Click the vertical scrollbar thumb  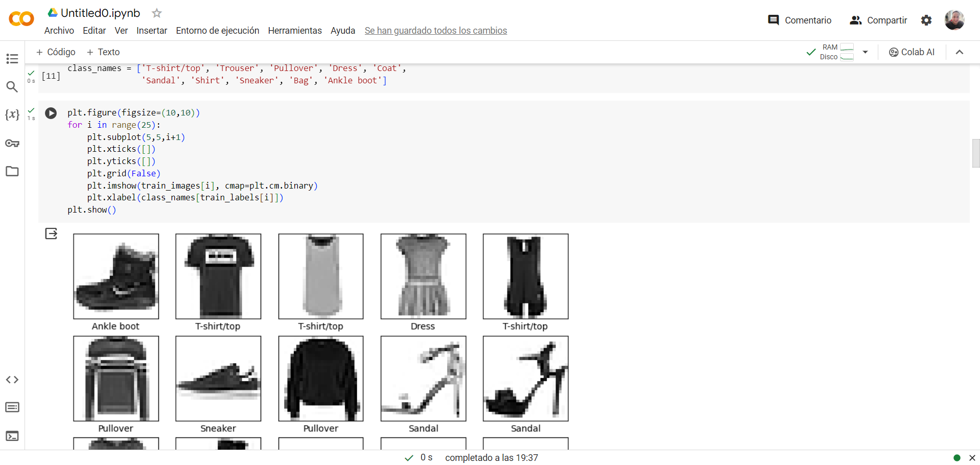[x=975, y=153]
